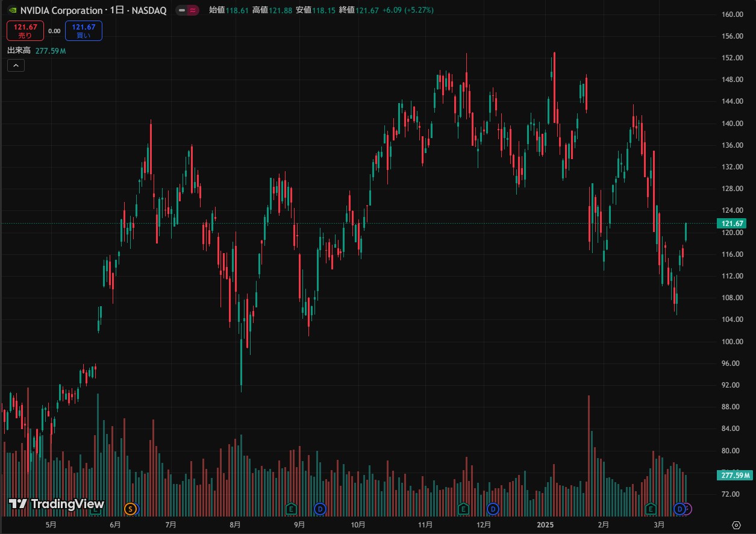This screenshot has width=756, height=534.
Task: Click the red 121.67 sell button
Action: (x=25, y=31)
